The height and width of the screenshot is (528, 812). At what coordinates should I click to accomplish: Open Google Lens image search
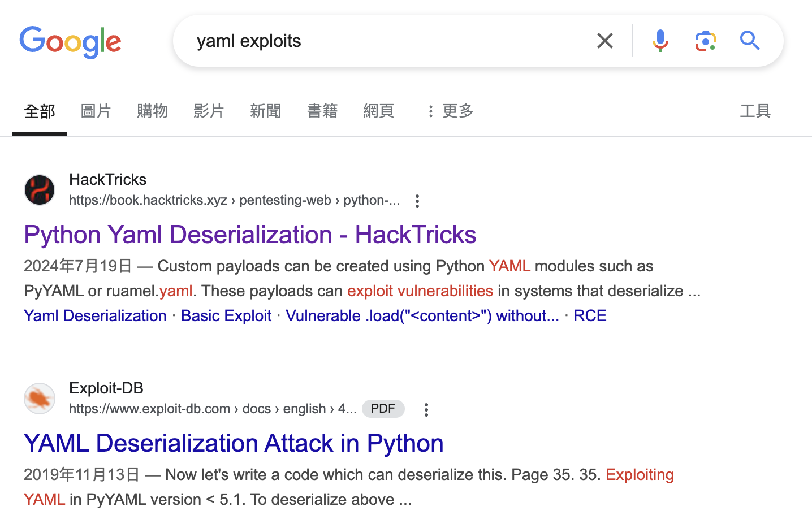coord(705,41)
